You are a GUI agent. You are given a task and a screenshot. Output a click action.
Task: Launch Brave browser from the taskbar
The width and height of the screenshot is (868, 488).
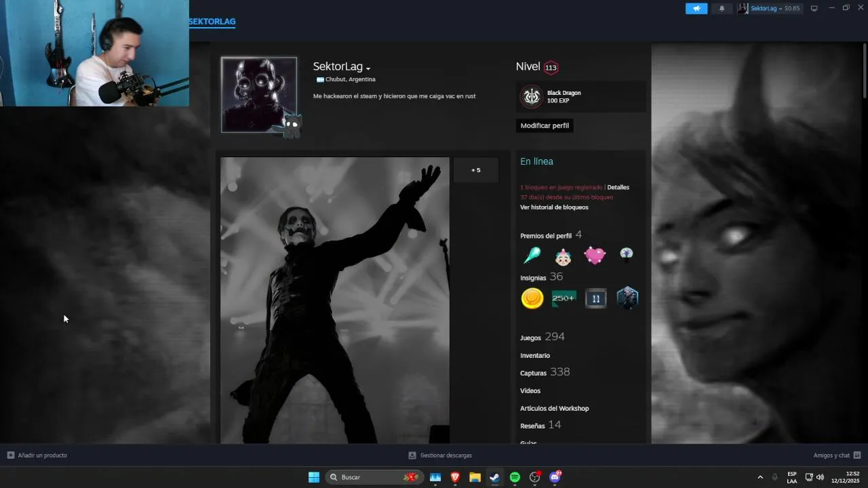pyautogui.click(x=455, y=477)
